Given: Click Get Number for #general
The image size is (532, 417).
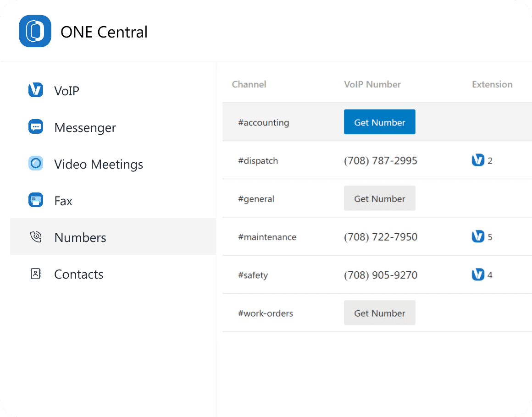Looking at the screenshot, I should [379, 198].
